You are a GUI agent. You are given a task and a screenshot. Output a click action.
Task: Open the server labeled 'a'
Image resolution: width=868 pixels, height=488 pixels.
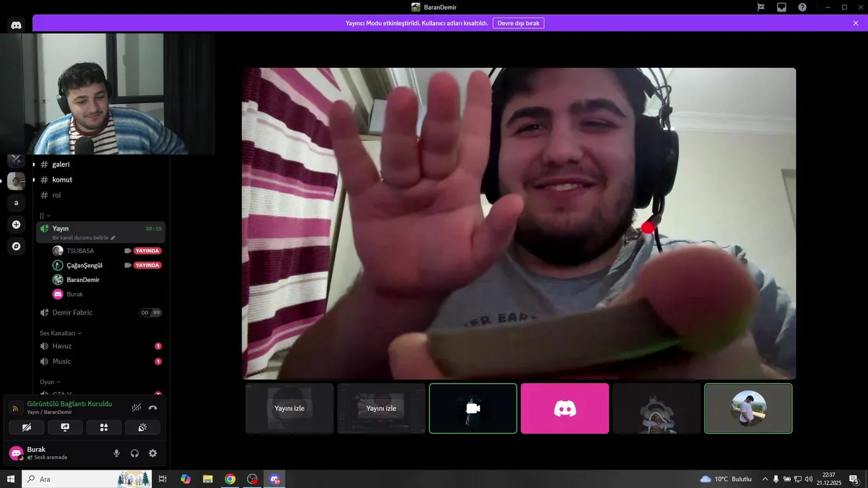16,203
